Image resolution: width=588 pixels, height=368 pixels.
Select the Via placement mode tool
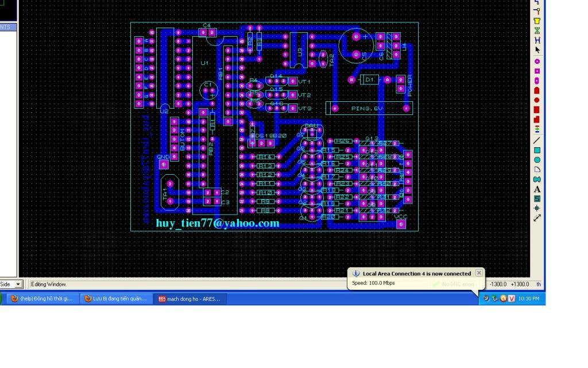point(537,11)
